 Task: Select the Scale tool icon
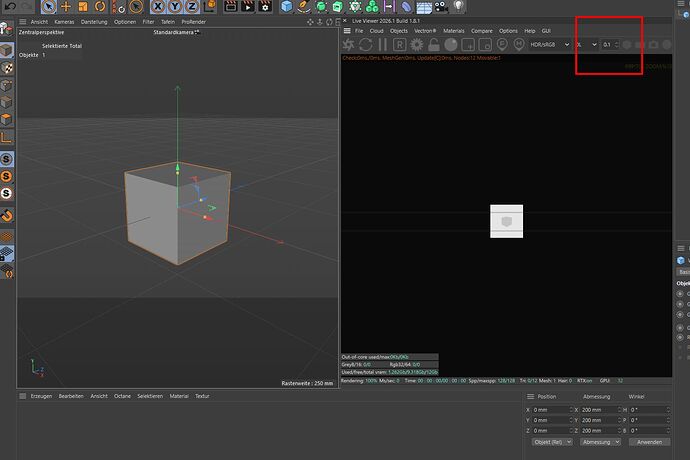(x=83, y=6)
